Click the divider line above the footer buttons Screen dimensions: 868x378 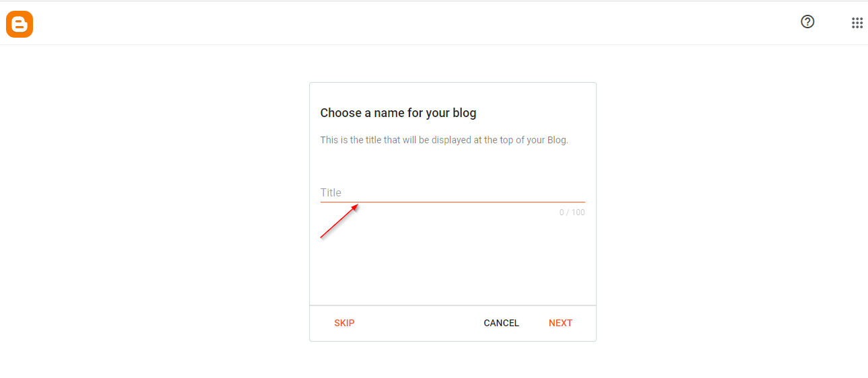[453, 305]
